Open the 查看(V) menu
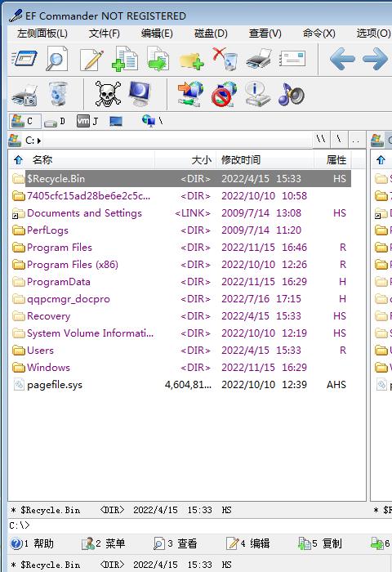This screenshot has height=572, width=392. coord(265,34)
